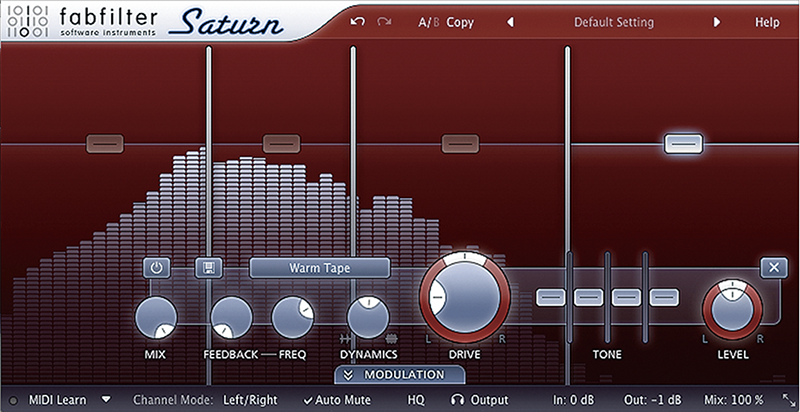Select the third band level handle
The width and height of the screenshot is (800, 412).
click(x=460, y=144)
